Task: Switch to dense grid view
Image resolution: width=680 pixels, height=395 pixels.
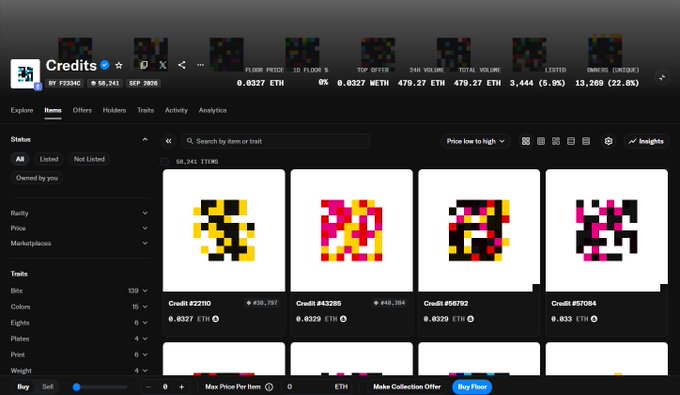Action: [541, 141]
